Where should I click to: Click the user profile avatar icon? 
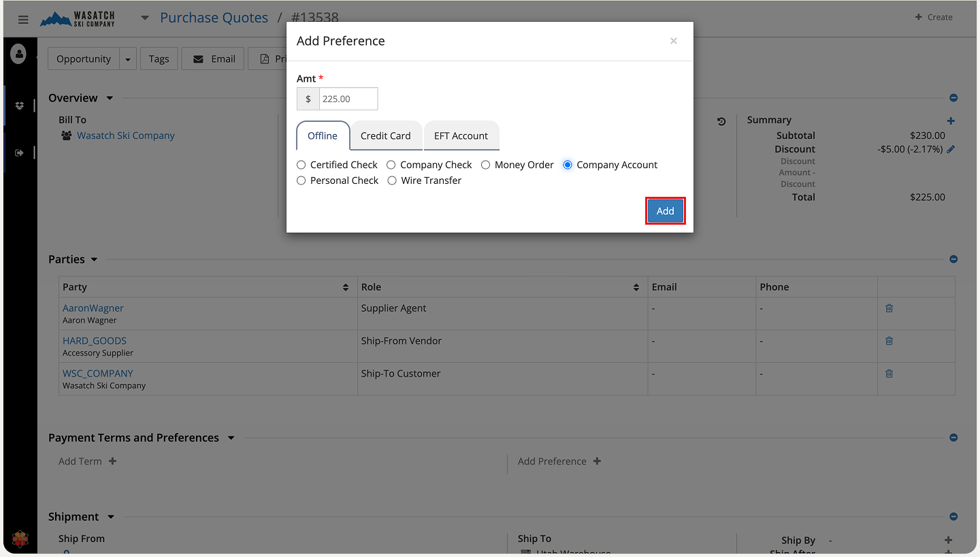[18, 54]
